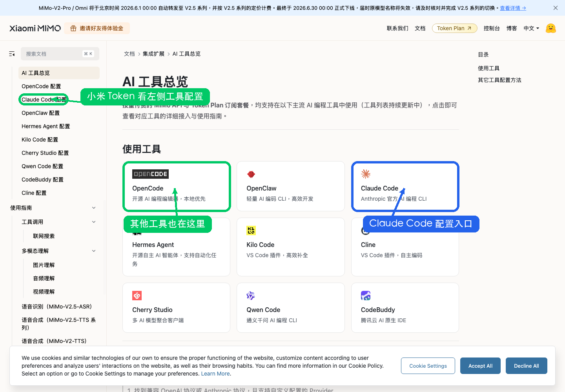The height and width of the screenshot is (392, 565).
Task: Open the Token Plan button
Action: (454, 28)
